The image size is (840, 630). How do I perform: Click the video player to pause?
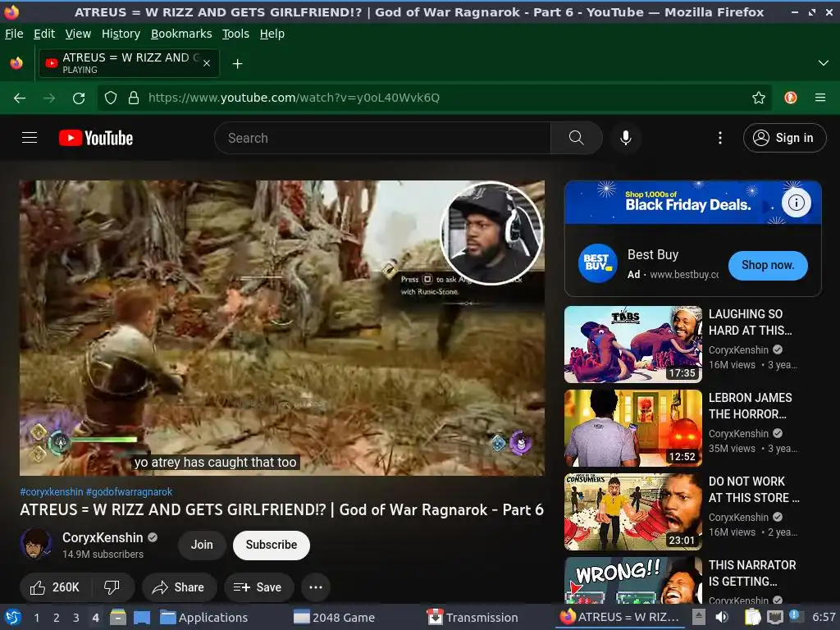282,328
